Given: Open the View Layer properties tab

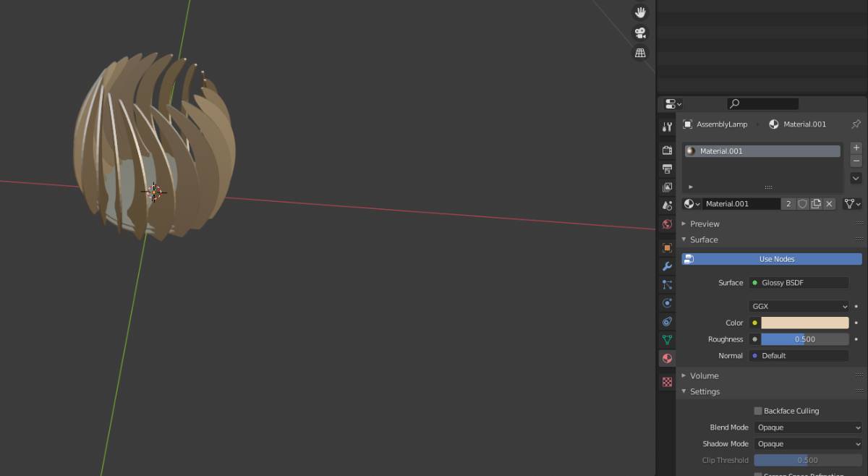Looking at the screenshot, I should coord(667,187).
